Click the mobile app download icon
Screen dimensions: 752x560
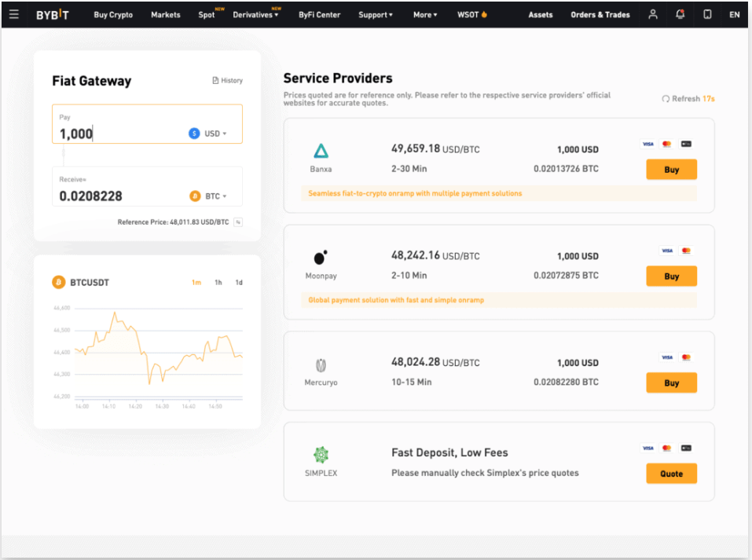click(x=707, y=14)
